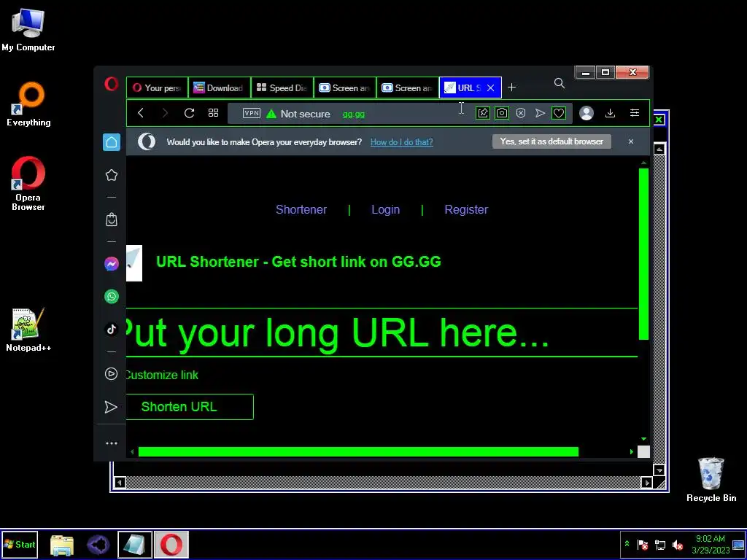Open sidebar My Flow arrow icon
The height and width of the screenshot is (560, 747).
[111, 407]
